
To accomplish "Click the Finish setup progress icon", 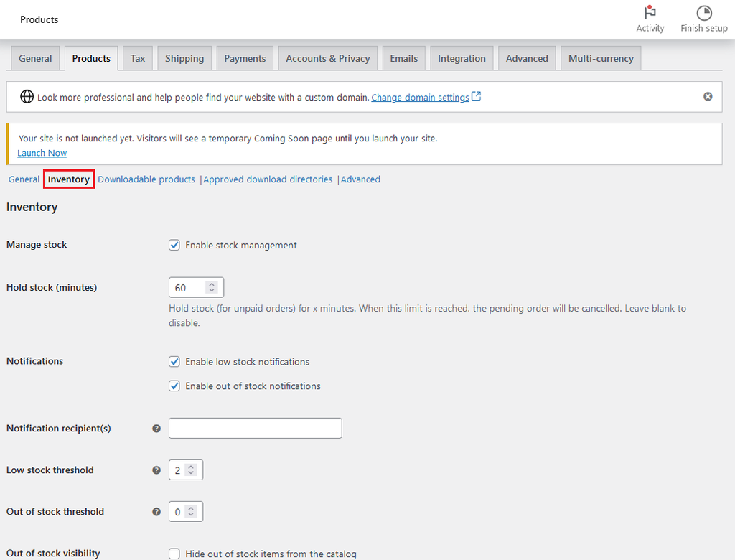I will pos(704,13).
